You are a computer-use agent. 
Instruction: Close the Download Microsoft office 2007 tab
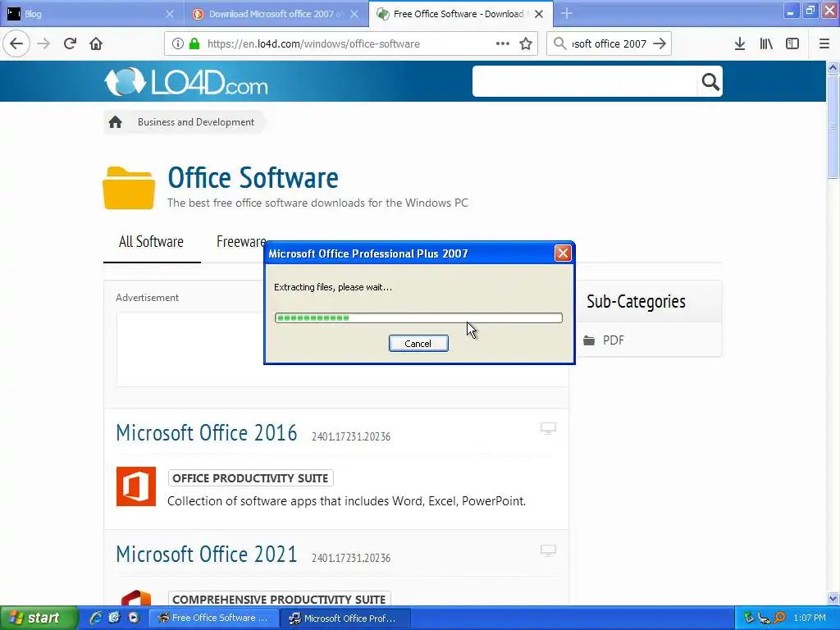[354, 14]
